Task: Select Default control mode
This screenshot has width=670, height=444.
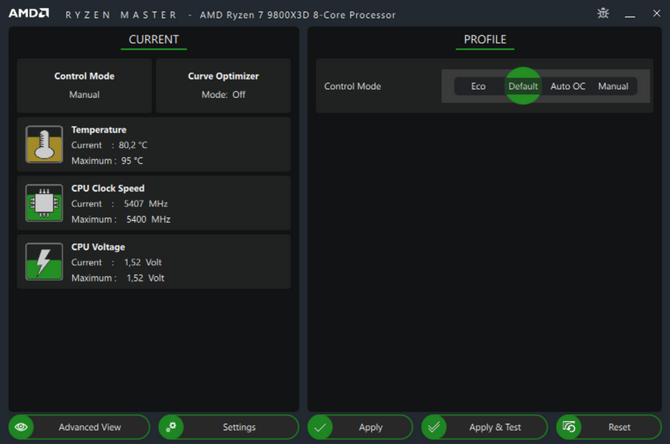Action: [x=523, y=86]
